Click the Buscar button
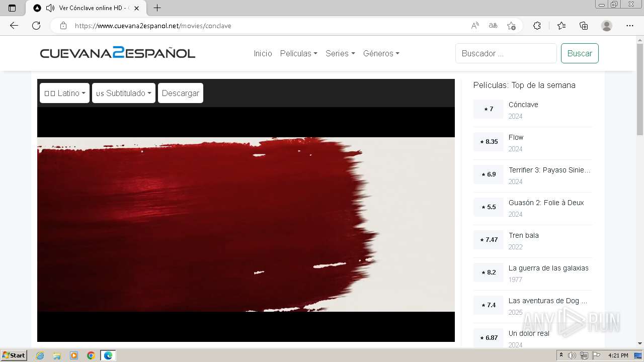The image size is (644, 362). click(580, 53)
